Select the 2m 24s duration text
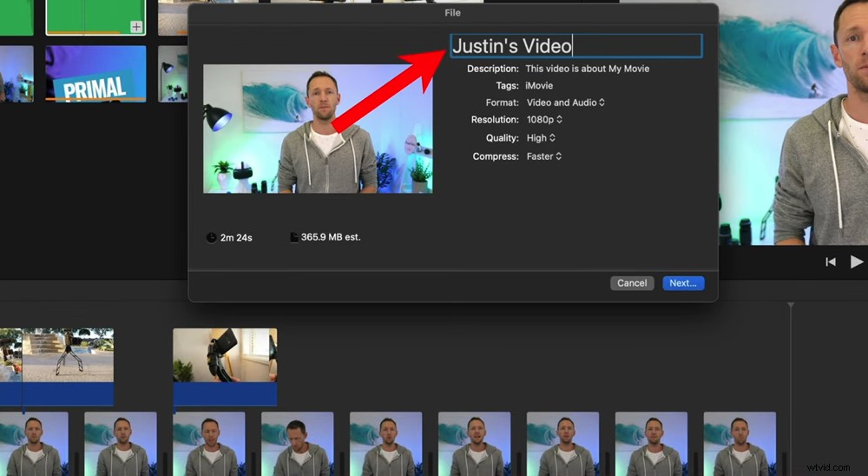868x476 pixels. tap(236, 238)
